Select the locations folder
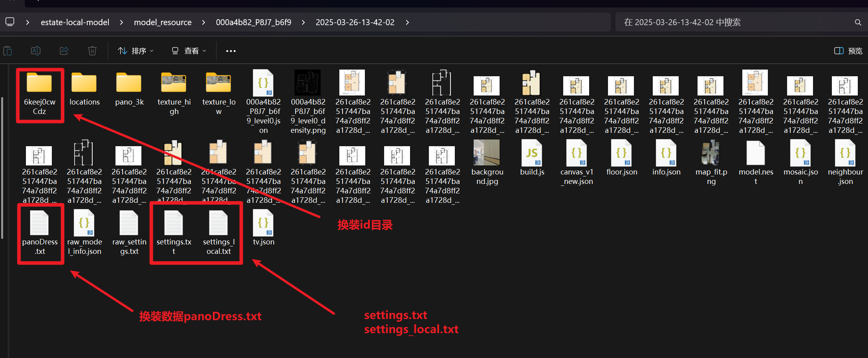Screen dimensions: 868x358 tap(84, 90)
